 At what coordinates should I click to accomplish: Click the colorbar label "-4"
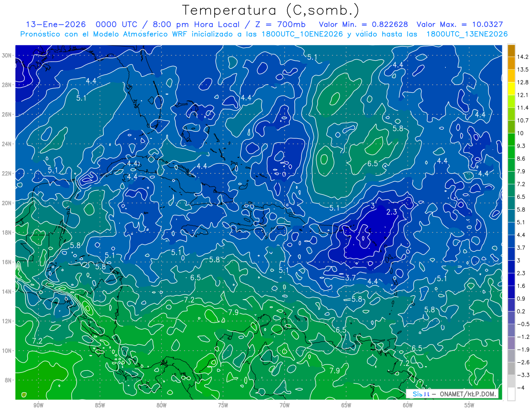pyautogui.click(x=520, y=388)
